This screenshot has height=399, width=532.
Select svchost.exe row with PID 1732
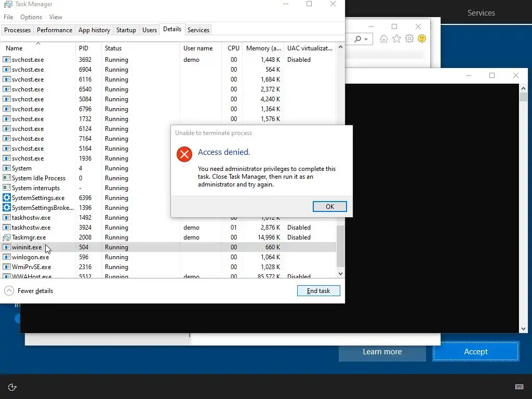tap(168, 119)
